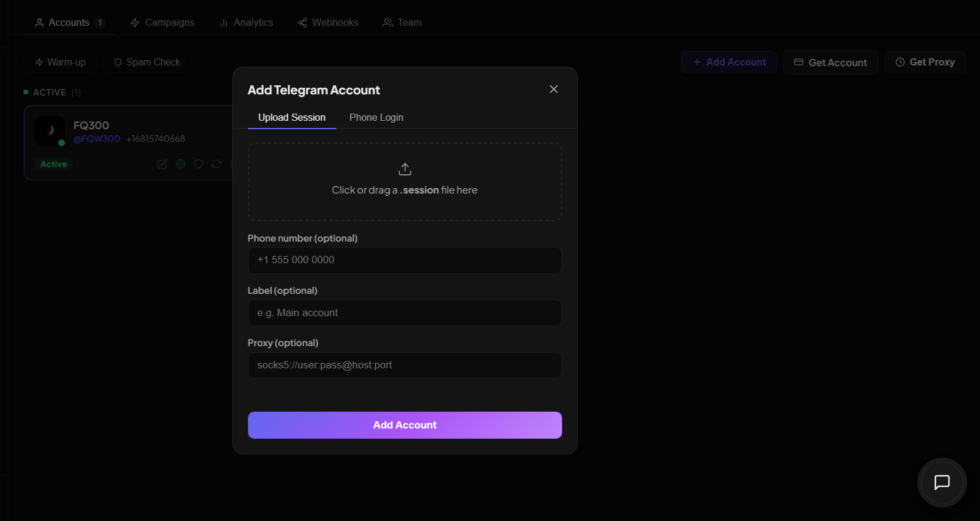Image resolution: width=980 pixels, height=521 pixels.
Task: Click the people icon beside Team
Action: [388, 23]
